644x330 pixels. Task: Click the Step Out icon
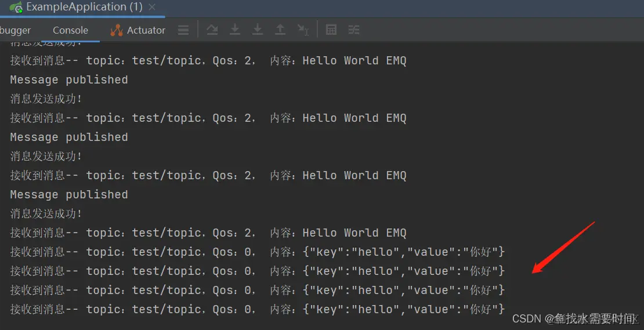coord(280,30)
